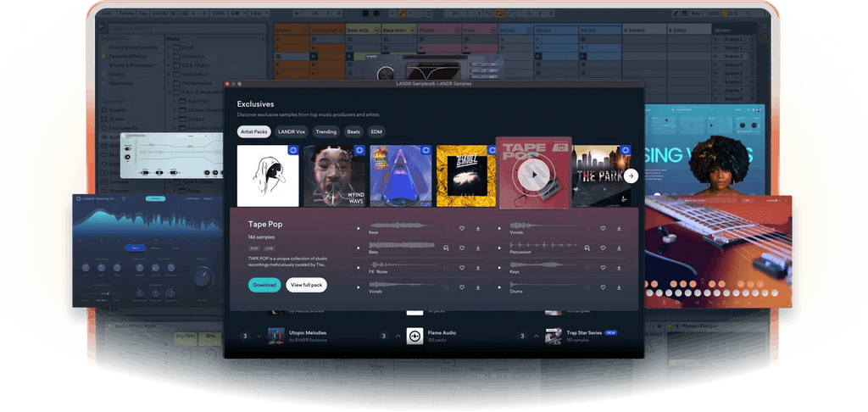Play the Tape Pop pack cover
Image resolution: width=868 pixels, height=412 pixels.
tap(534, 174)
